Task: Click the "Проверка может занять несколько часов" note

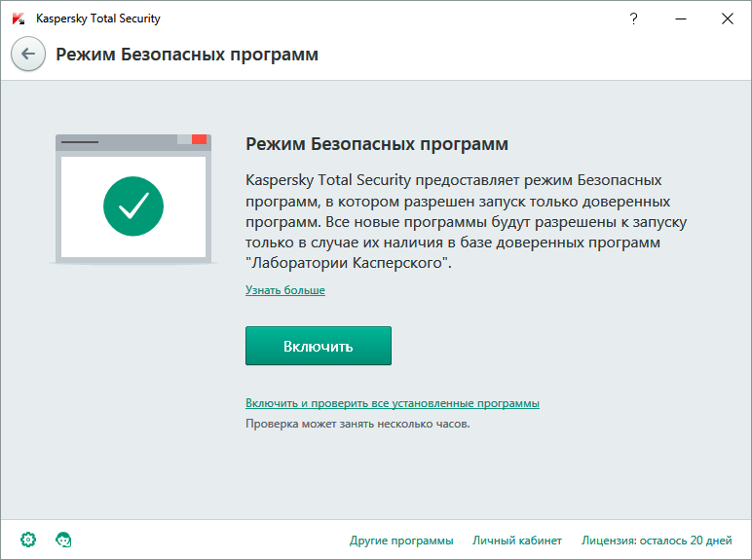Action: point(357,425)
